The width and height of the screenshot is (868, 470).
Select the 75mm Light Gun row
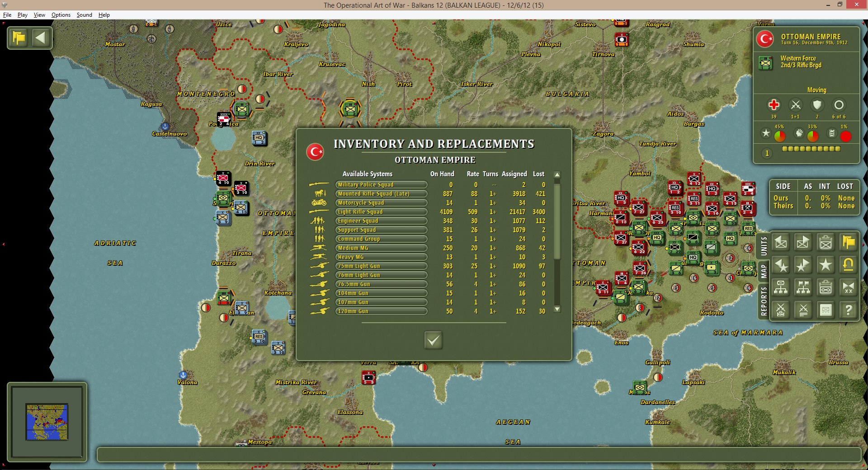[427, 266]
